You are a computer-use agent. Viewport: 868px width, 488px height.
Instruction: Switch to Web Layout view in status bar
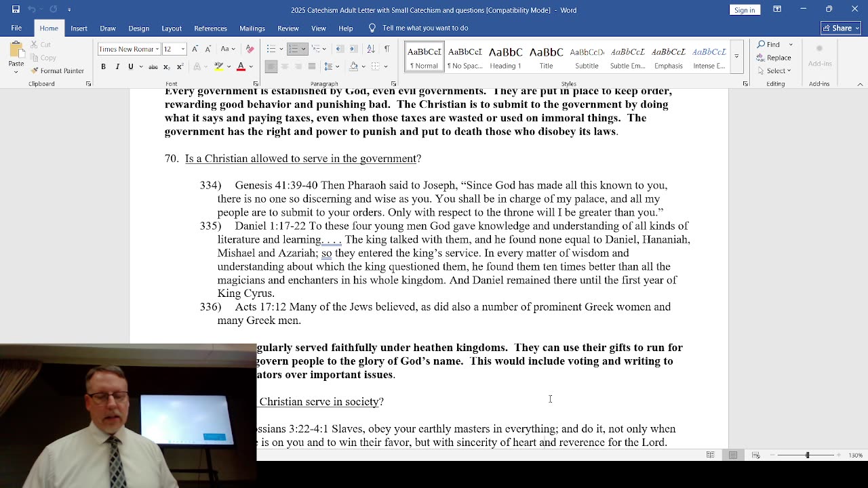[756, 455]
